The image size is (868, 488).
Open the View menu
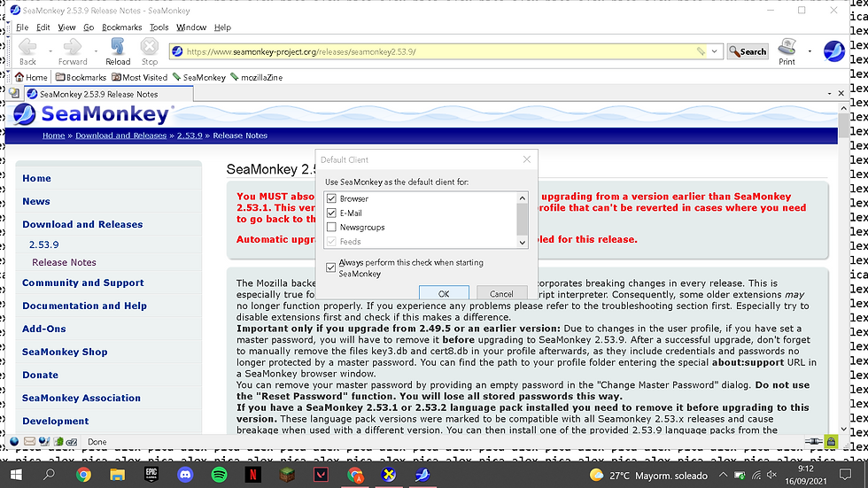coord(66,27)
